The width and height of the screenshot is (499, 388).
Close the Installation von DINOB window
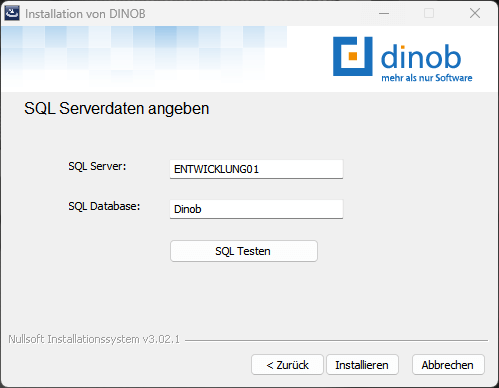point(475,13)
